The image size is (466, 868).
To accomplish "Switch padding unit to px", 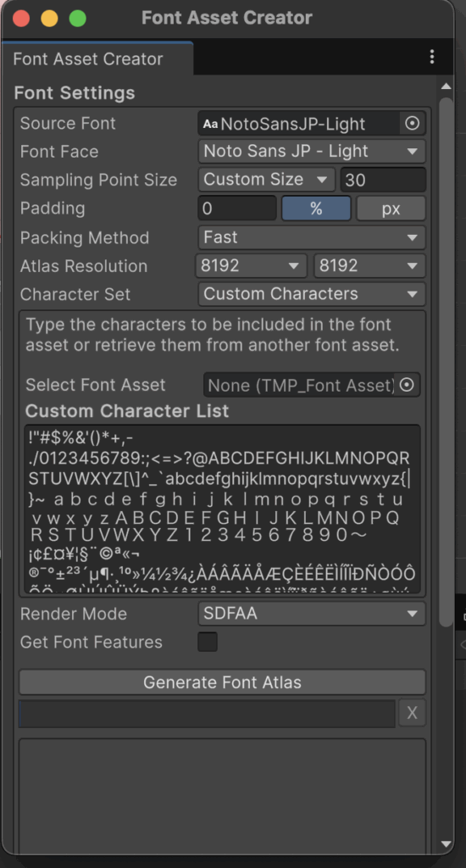I will [391, 209].
